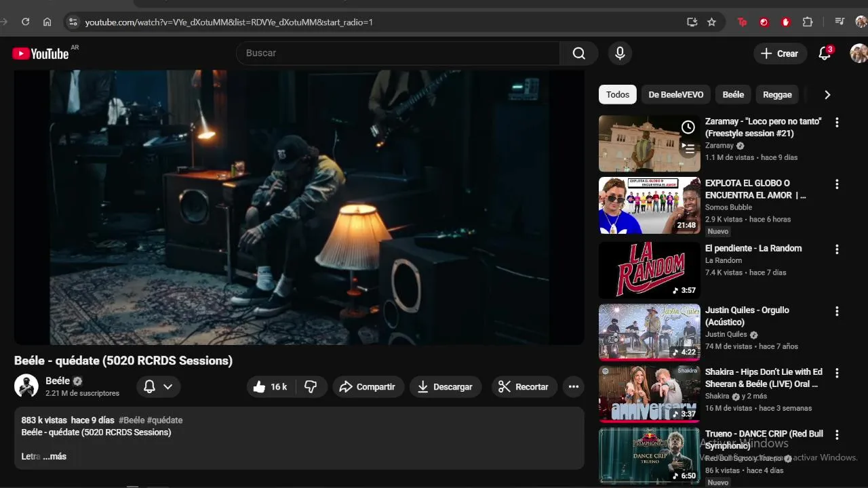Show next filter chips with arrow

click(x=827, y=95)
